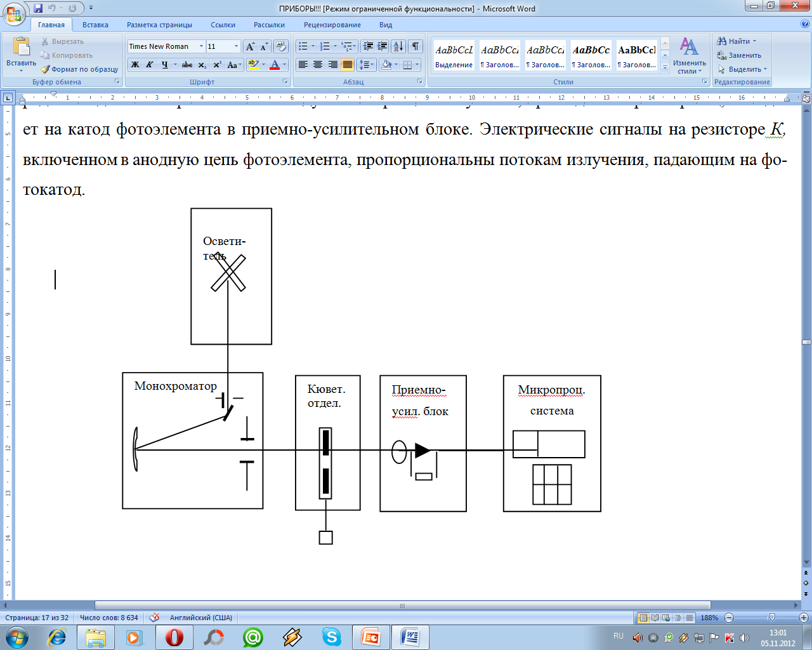Align text to the left
The image size is (812, 650).
(303, 65)
